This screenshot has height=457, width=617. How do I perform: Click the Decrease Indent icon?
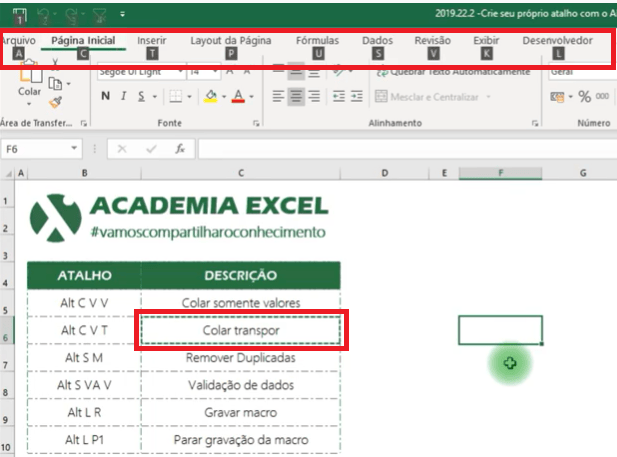pos(339,96)
